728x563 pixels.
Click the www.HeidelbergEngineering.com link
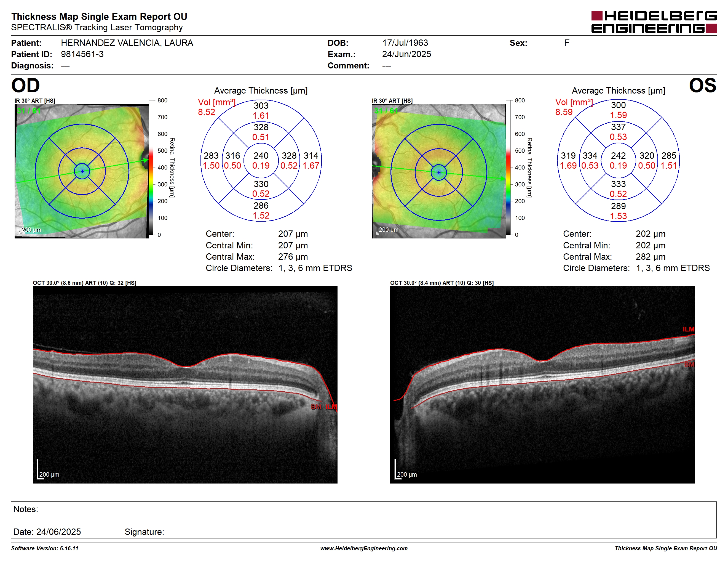point(364,548)
